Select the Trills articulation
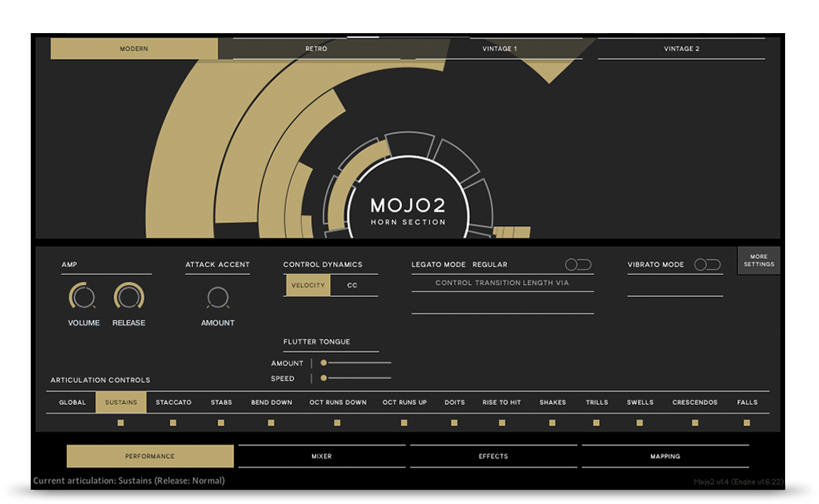Screen dimensions: 819x504 click(596, 402)
